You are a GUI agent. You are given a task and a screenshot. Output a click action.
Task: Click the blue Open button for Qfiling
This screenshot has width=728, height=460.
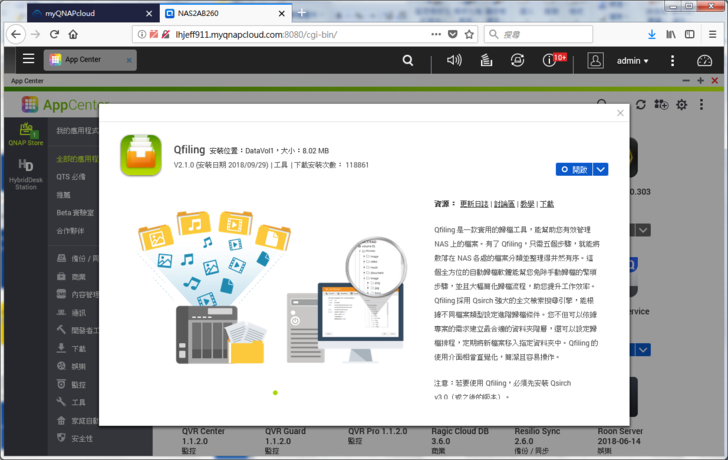[x=574, y=169]
